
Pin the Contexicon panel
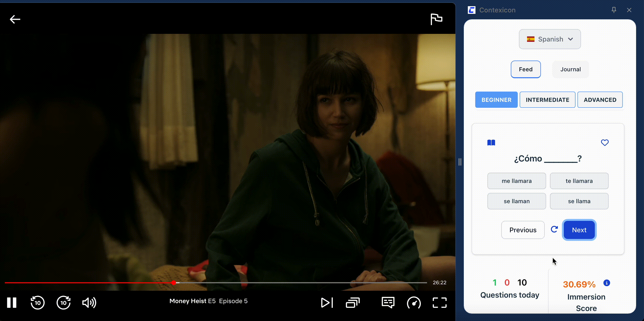point(614,10)
